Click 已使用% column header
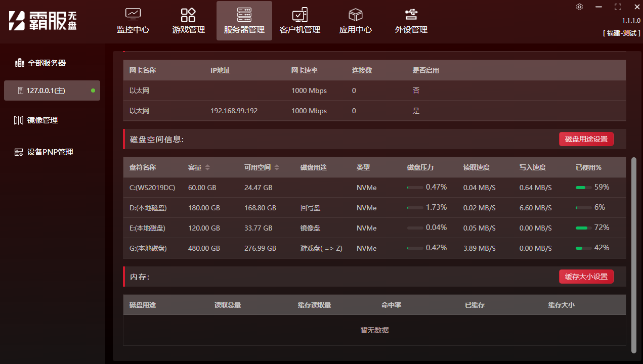643x364 pixels. tap(588, 167)
